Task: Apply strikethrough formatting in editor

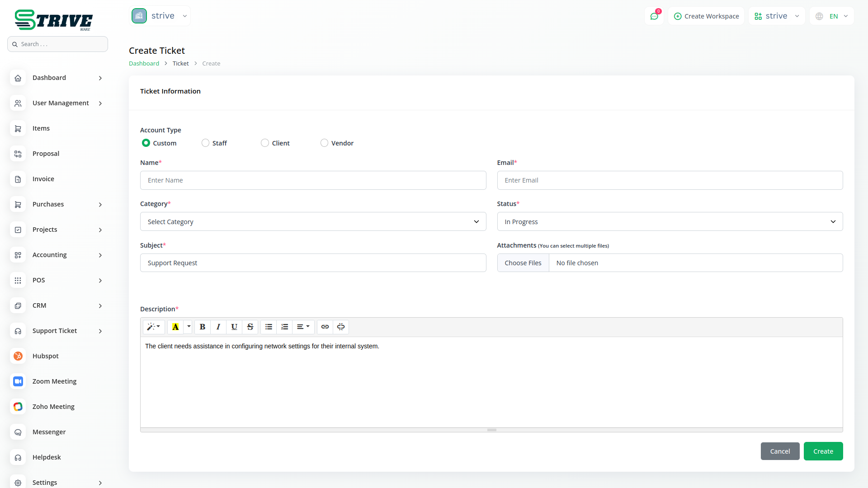Action: pyautogui.click(x=250, y=327)
